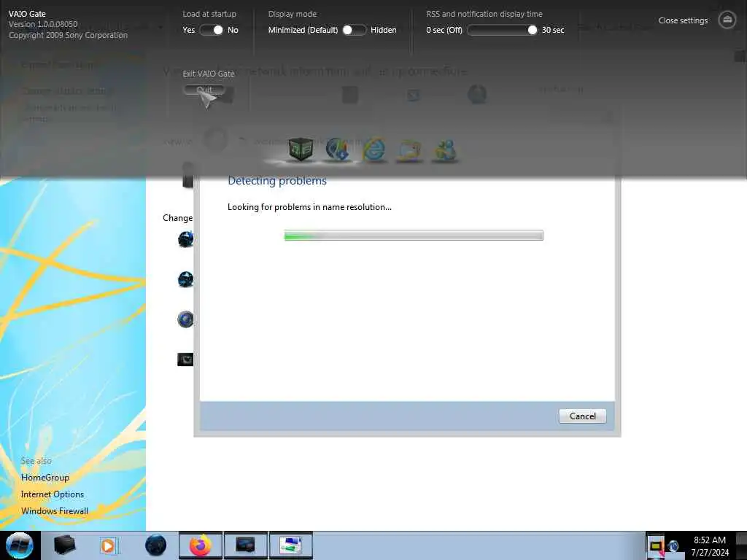Viewport: 747px width, 560px height.
Task: Click the Close settings toolbox icon
Action: pyautogui.click(x=727, y=20)
